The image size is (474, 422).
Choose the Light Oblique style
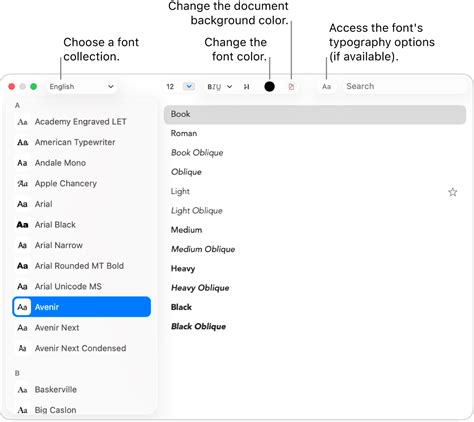pyautogui.click(x=315, y=211)
